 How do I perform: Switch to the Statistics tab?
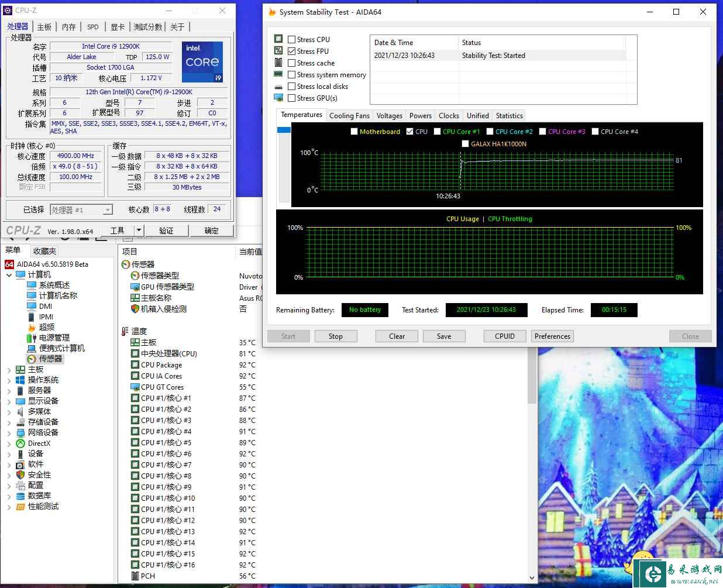pyautogui.click(x=509, y=116)
